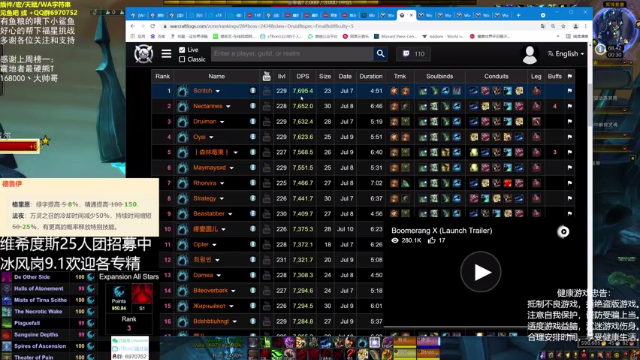Sort table by DPS column header
The image size is (640, 360).
303,76
